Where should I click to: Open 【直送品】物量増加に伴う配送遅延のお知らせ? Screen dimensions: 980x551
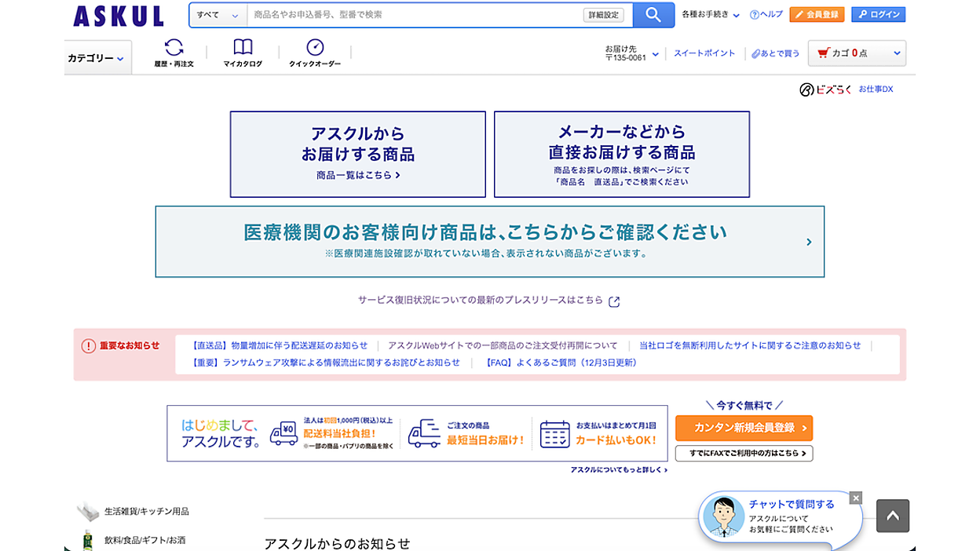[x=279, y=345]
